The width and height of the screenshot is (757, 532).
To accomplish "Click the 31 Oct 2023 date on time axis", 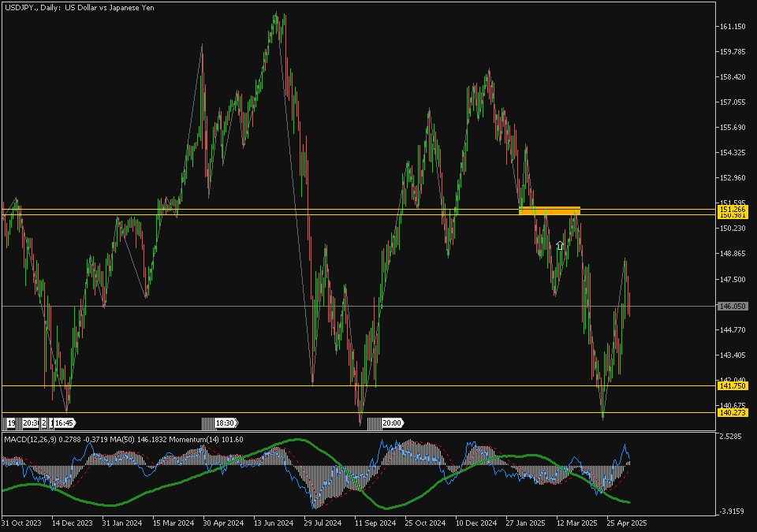I will [x=21, y=523].
